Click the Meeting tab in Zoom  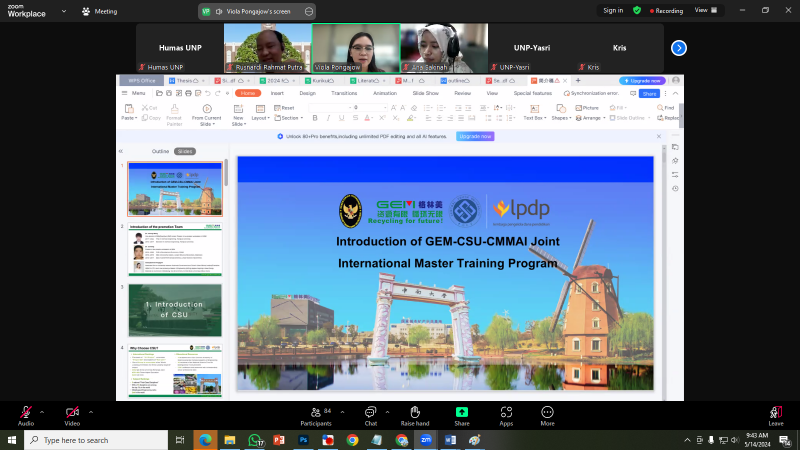(x=99, y=11)
